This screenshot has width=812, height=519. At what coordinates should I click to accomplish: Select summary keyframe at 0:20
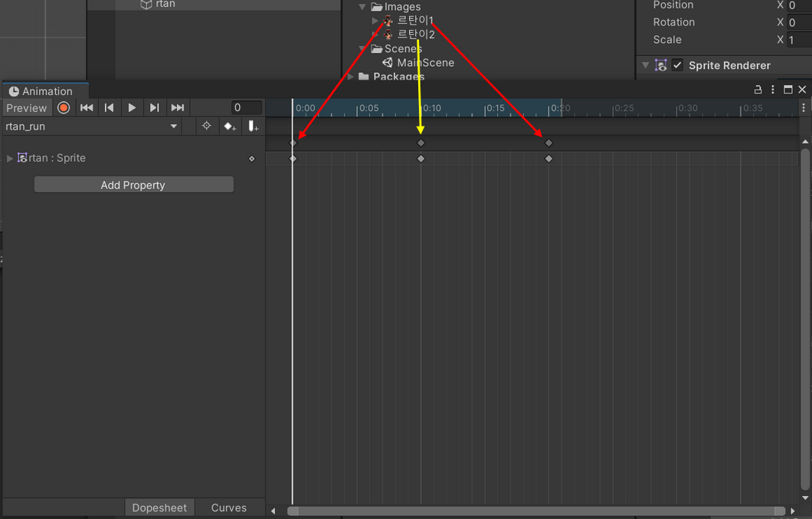click(549, 143)
